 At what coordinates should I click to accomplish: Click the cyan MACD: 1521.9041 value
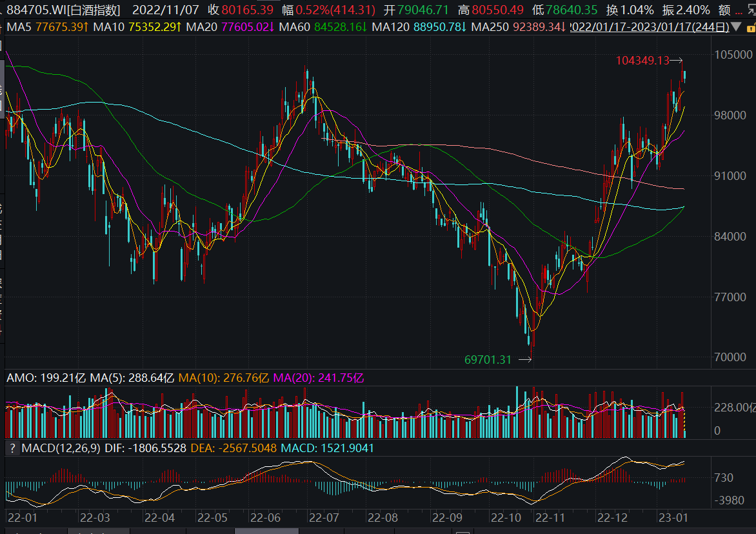pos(328,448)
